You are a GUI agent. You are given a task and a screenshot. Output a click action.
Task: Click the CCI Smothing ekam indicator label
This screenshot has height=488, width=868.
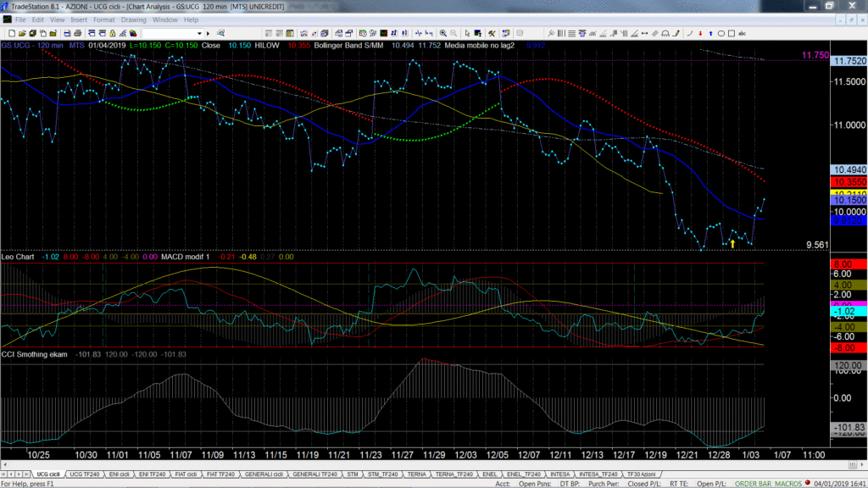(x=34, y=354)
